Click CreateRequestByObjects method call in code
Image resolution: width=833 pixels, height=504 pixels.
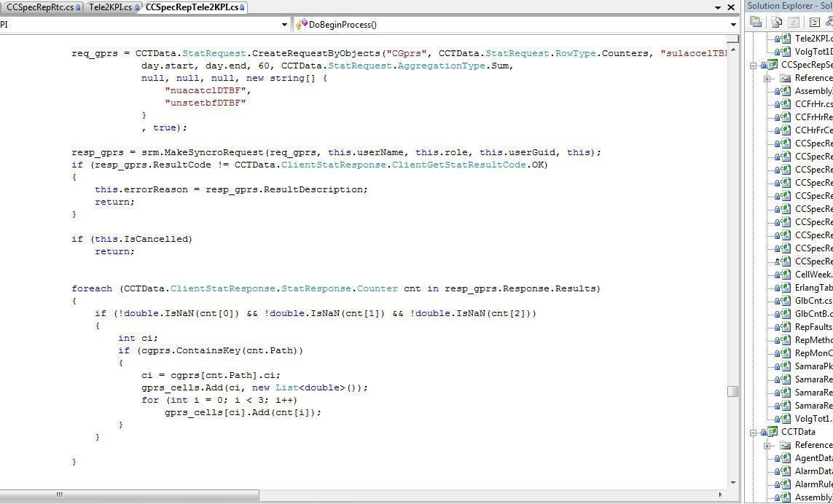pos(316,53)
